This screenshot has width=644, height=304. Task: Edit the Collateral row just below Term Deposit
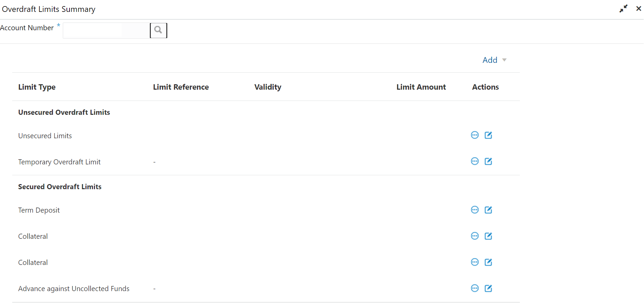[x=488, y=236]
